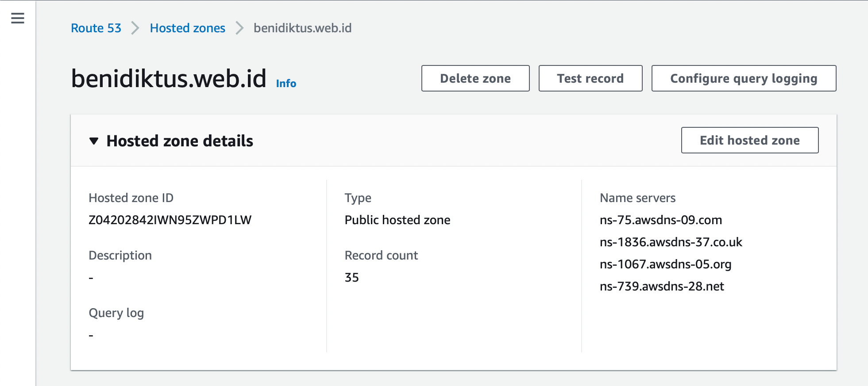Click name server ns-75.awsdns-09.com
Image resolution: width=868 pixels, height=386 pixels.
coord(661,220)
